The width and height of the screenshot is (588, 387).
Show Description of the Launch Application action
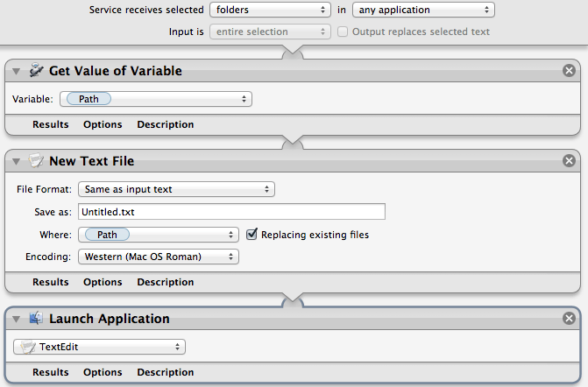pyautogui.click(x=166, y=372)
